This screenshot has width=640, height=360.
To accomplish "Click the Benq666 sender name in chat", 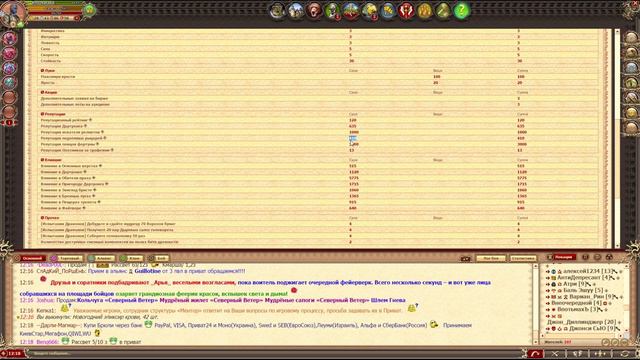I will 47,342.
